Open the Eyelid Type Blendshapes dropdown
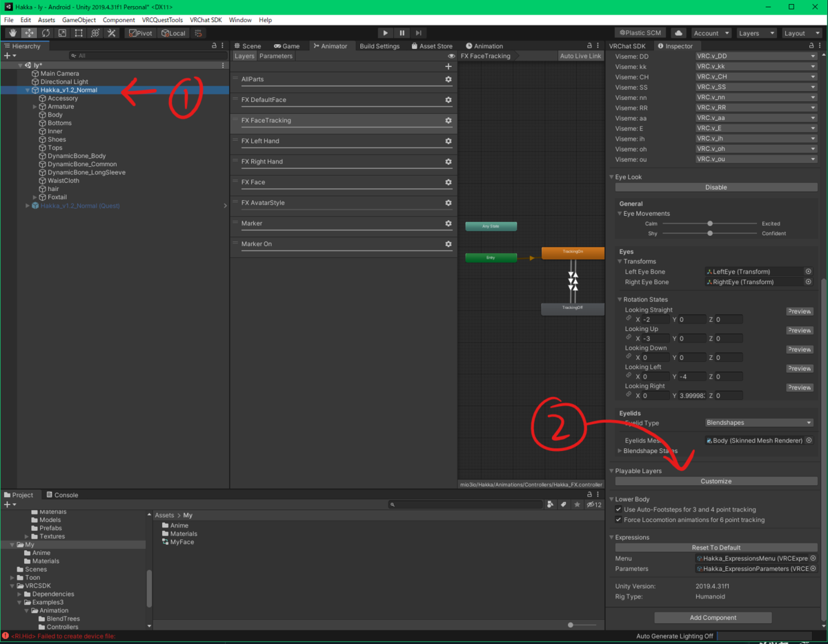Viewport: 828px width, 644px height. 759,423
